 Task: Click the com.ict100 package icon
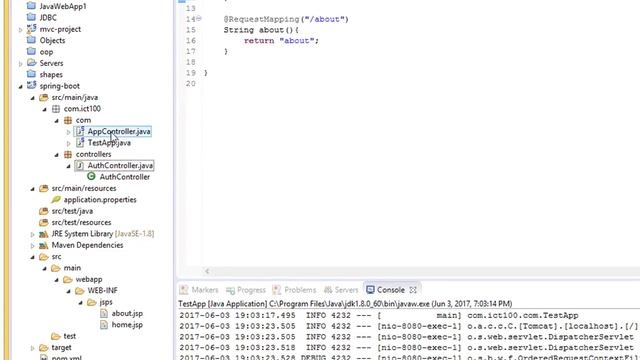pos(56,109)
